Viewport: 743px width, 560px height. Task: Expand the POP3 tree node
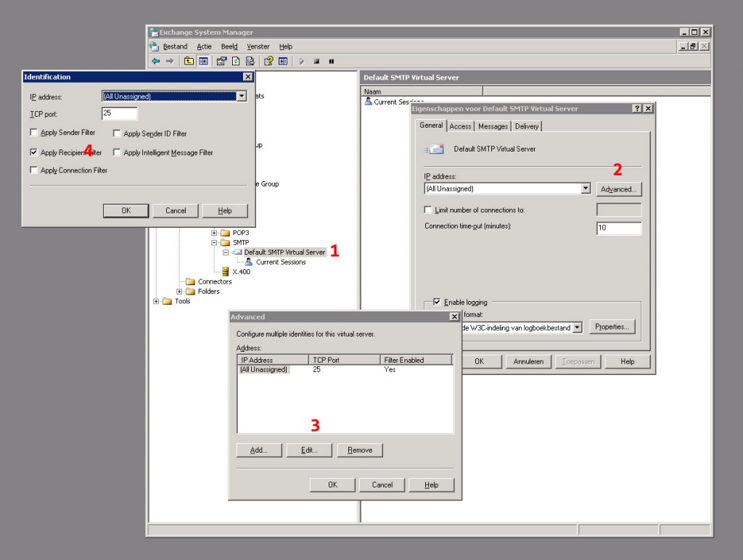coord(214,233)
